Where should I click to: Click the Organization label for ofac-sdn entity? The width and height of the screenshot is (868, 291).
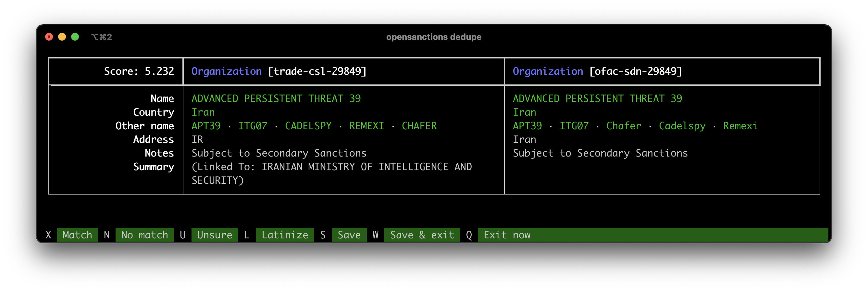[548, 71]
